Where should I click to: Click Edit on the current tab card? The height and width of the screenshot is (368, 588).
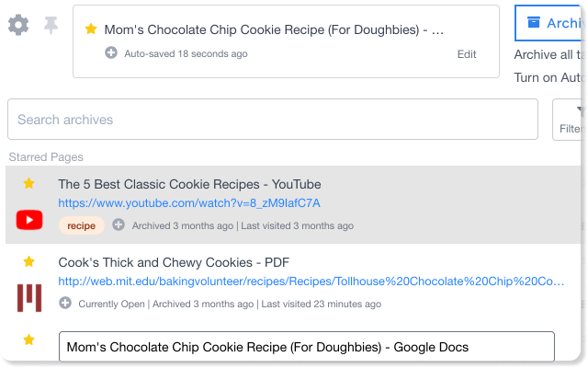(x=467, y=54)
